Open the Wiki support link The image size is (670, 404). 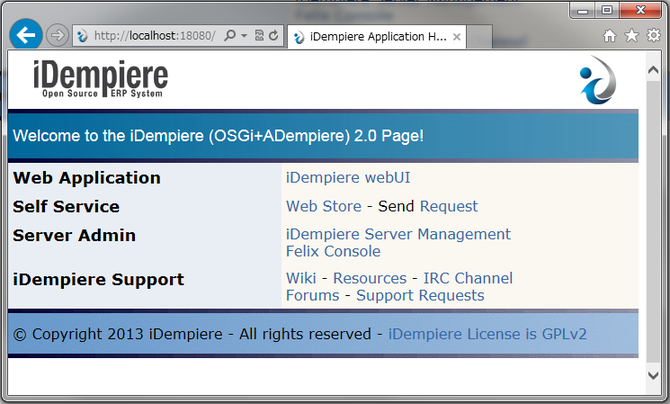(301, 278)
